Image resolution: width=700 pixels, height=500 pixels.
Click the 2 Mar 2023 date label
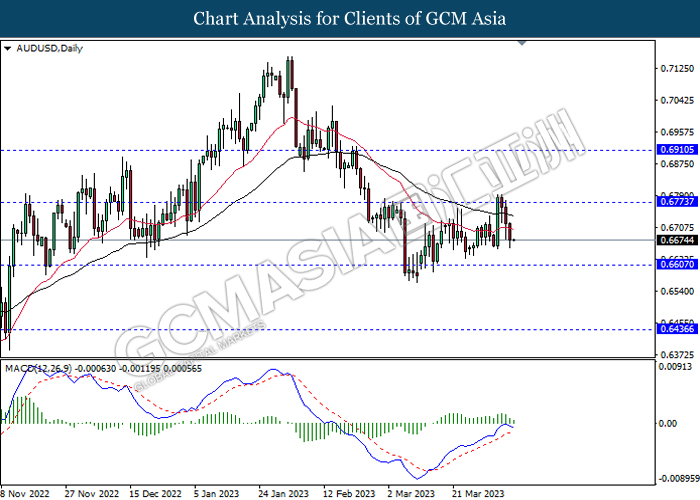tap(411, 494)
